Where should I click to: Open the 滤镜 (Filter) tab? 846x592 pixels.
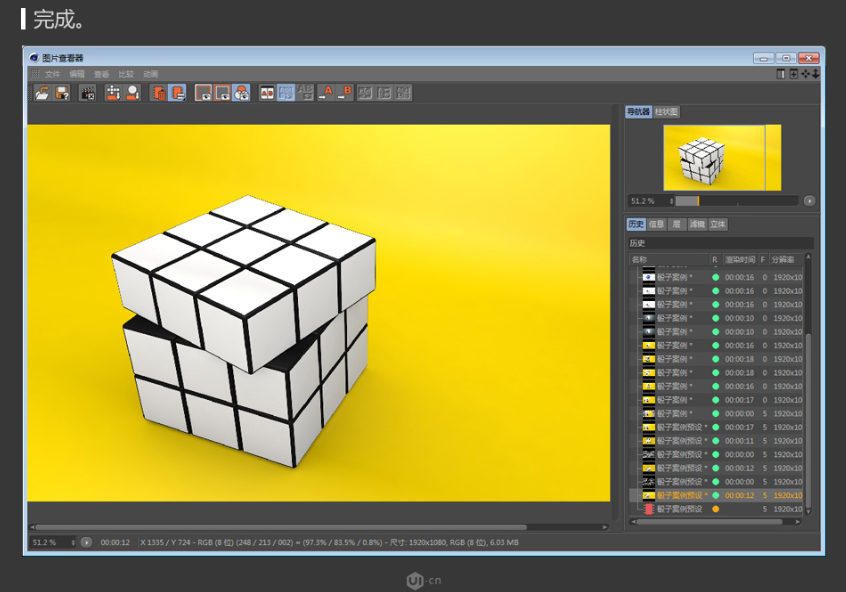(697, 224)
